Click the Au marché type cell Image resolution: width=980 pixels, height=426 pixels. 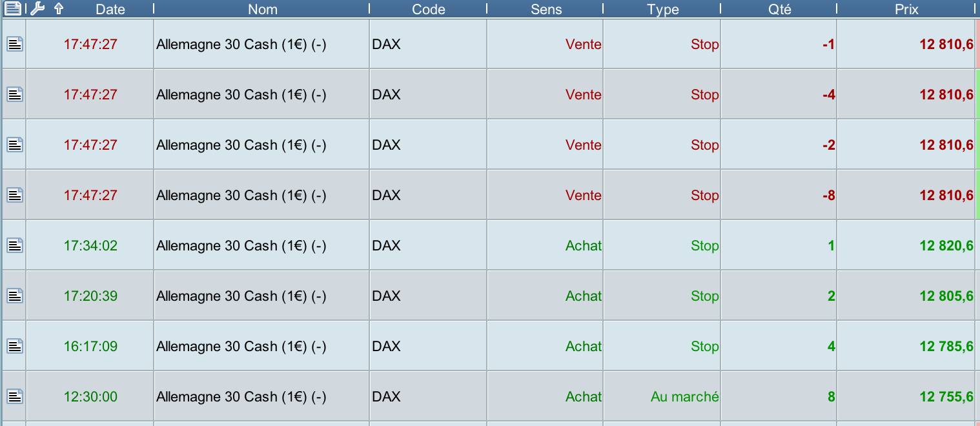coord(684,396)
